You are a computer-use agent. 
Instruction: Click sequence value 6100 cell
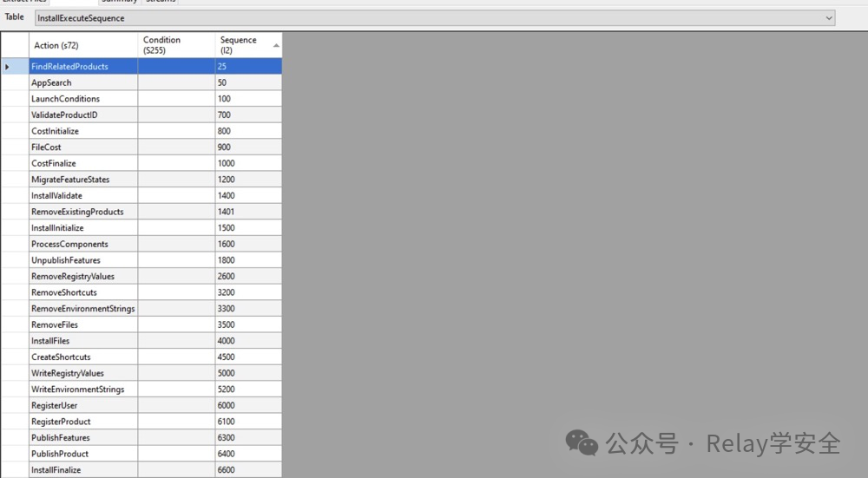point(248,422)
